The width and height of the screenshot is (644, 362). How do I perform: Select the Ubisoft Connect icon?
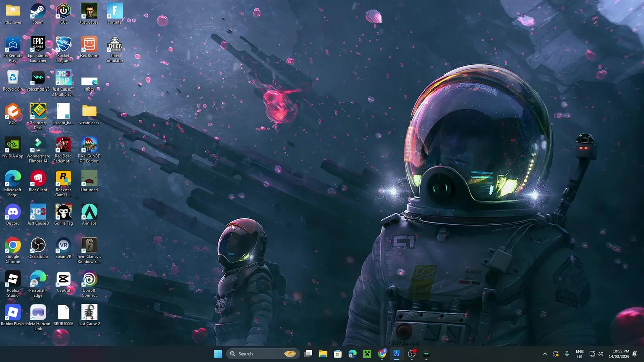coord(89,285)
